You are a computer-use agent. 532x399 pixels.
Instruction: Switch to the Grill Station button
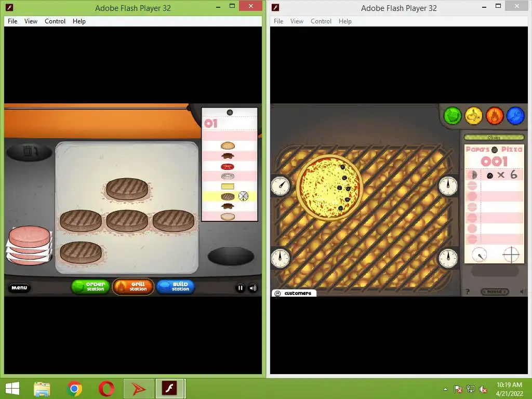tap(133, 287)
